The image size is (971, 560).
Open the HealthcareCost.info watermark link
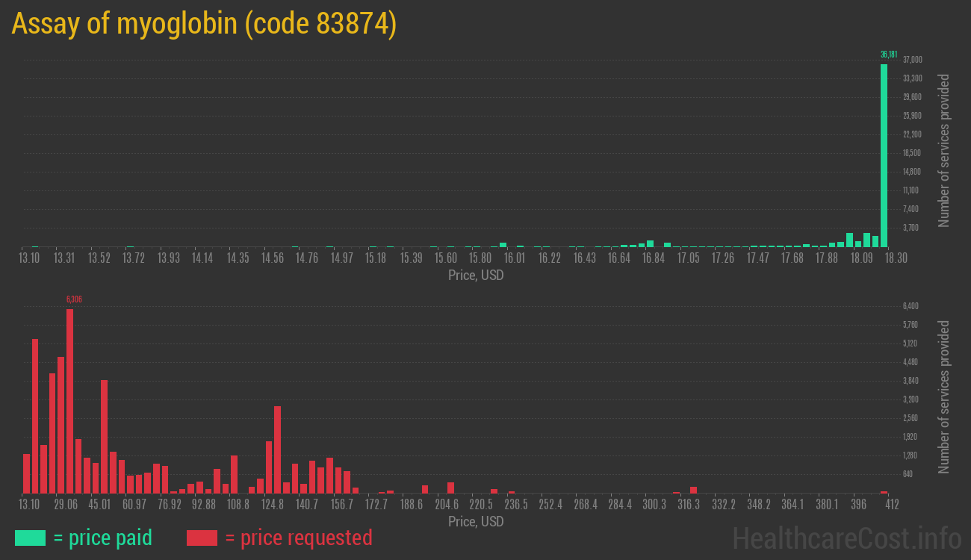[846, 538]
